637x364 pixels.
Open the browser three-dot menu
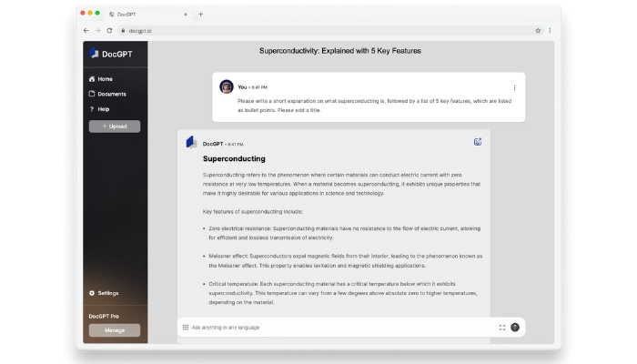[x=550, y=30]
